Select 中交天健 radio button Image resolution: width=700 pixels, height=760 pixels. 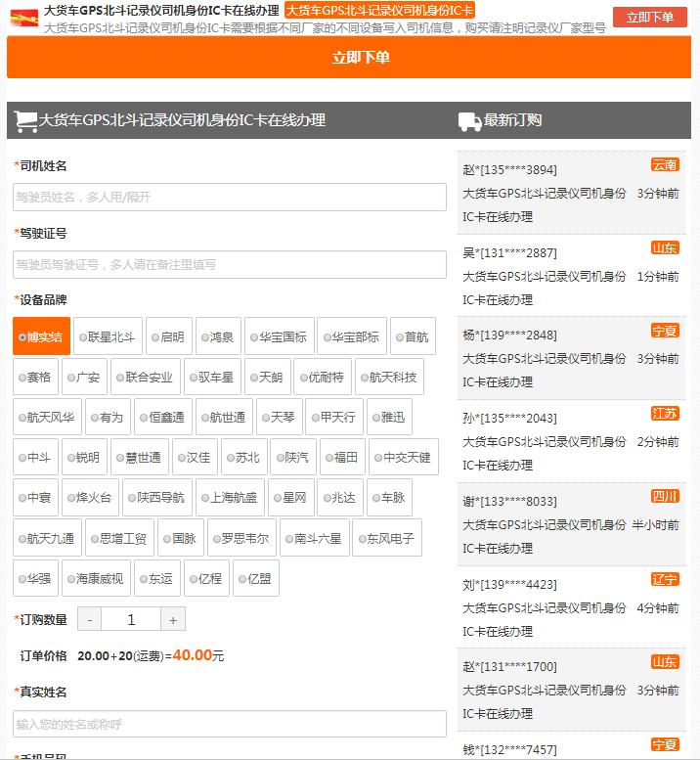(x=401, y=458)
